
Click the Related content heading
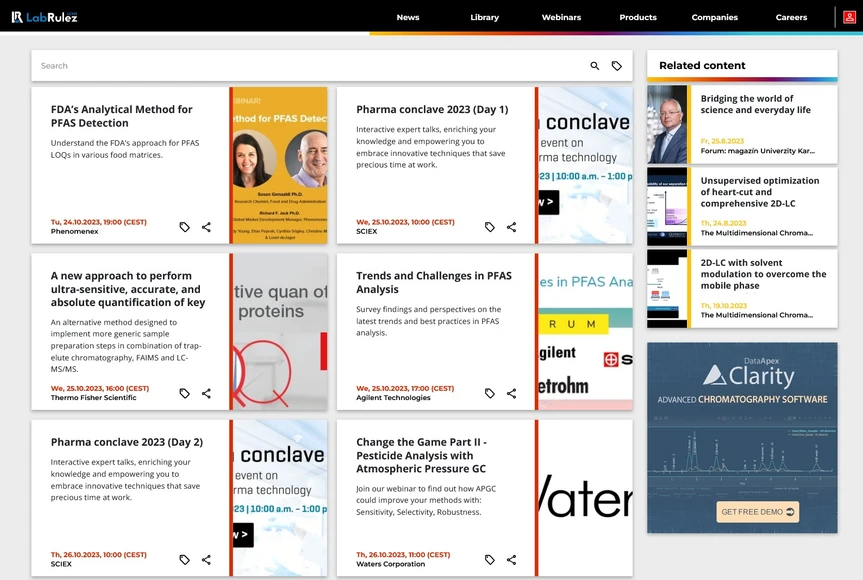pyautogui.click(x=702, y=65)
